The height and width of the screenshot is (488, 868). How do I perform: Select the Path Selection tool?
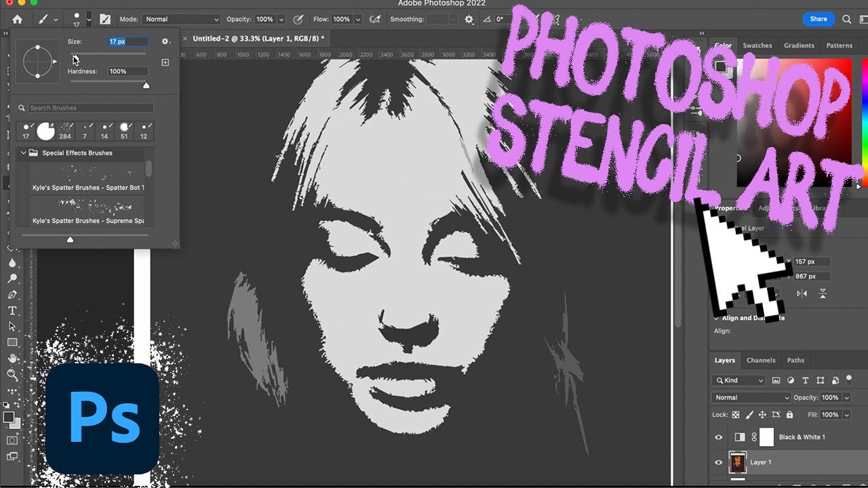coord(12,327)
